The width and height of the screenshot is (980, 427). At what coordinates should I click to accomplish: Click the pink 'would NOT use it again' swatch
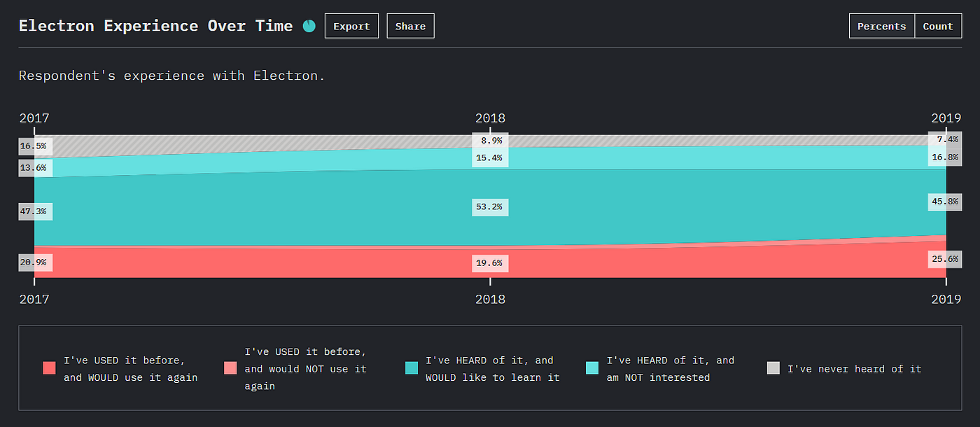[230, 368]
